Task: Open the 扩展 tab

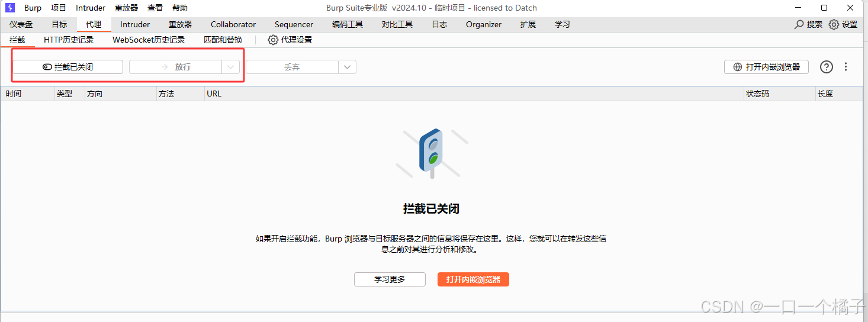Action: (528, 24)
